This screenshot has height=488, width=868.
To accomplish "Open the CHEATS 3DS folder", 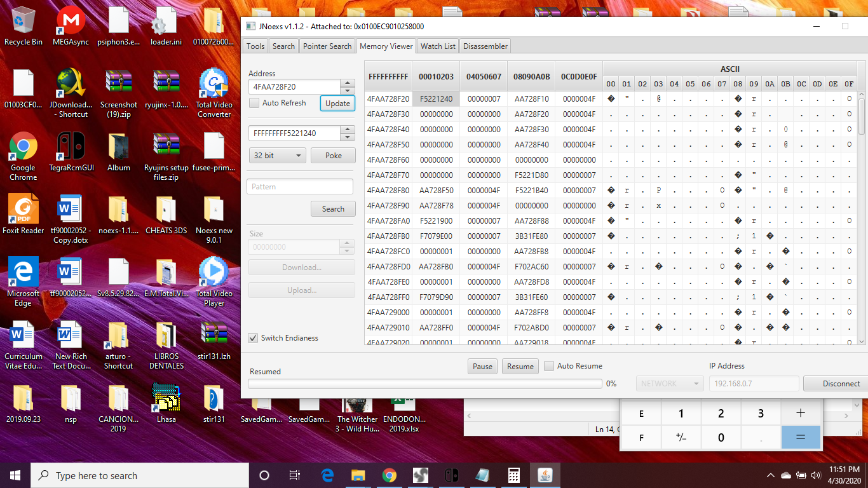I will point(166,215).
